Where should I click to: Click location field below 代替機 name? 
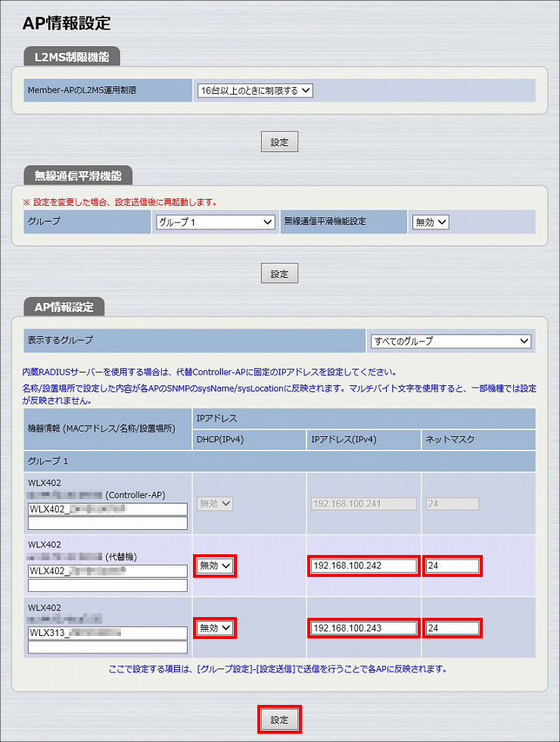(x=107, y=585)
